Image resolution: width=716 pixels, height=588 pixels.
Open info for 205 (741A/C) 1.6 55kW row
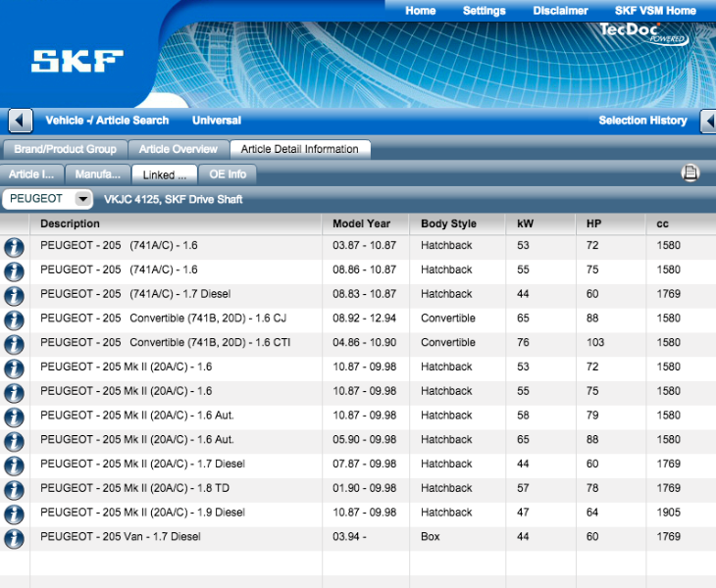(14, 271)
